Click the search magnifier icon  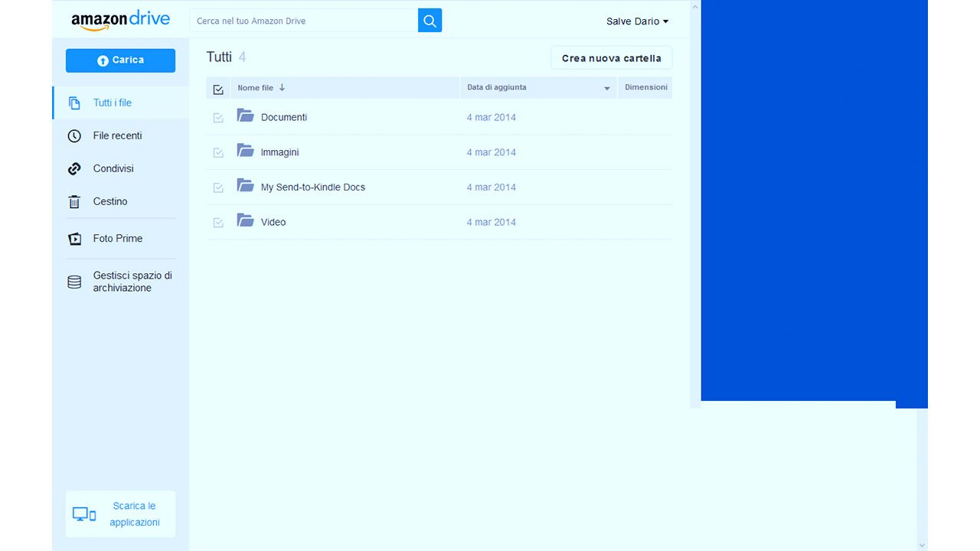click(429, 20)
